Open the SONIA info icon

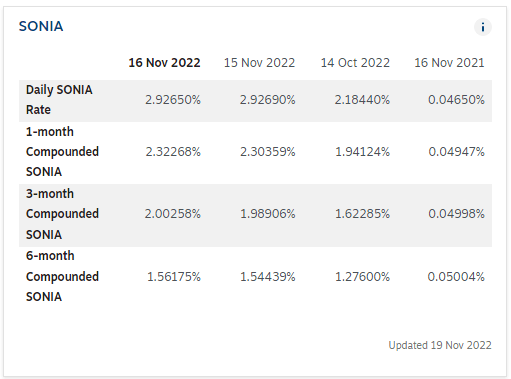483,27
